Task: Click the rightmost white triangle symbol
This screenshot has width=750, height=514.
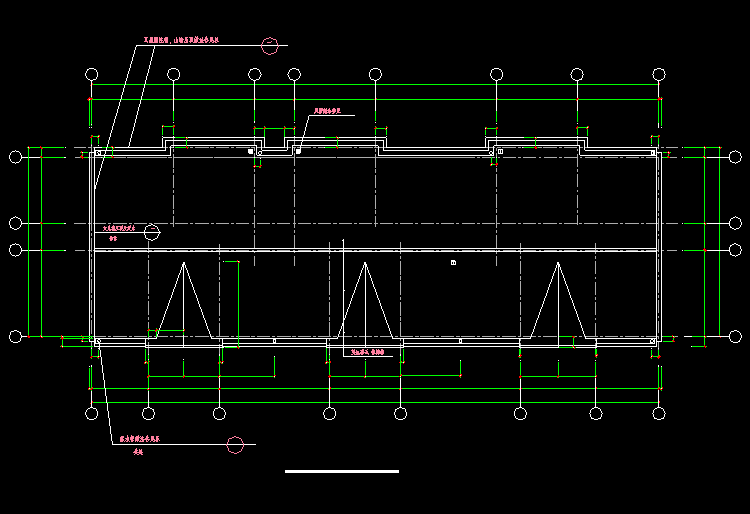Action: tap(558, 300)
